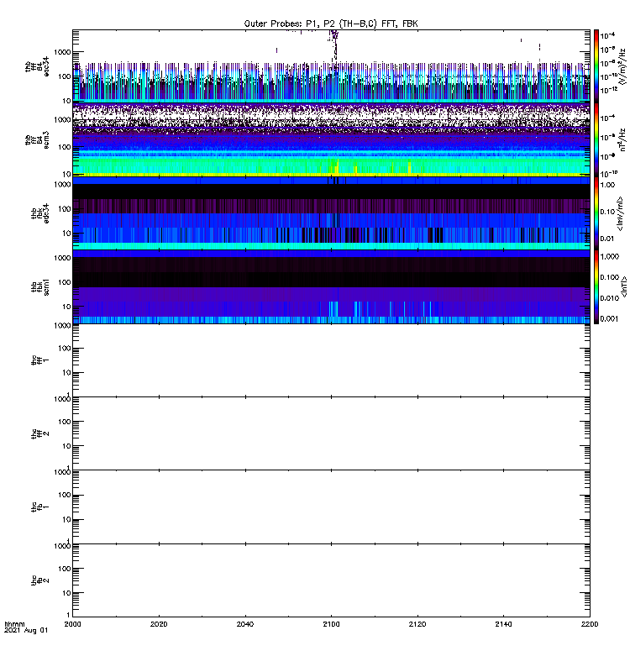Viewport: 630px width, 672px height.
Task: Click the 'thc fff 2' y-axis title
Action: (40, 433)
